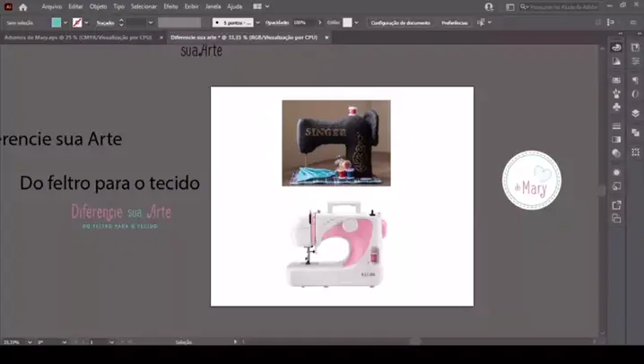644x364 pixels.
Task: Open the Exibir menu
Action: pos(191,6)
